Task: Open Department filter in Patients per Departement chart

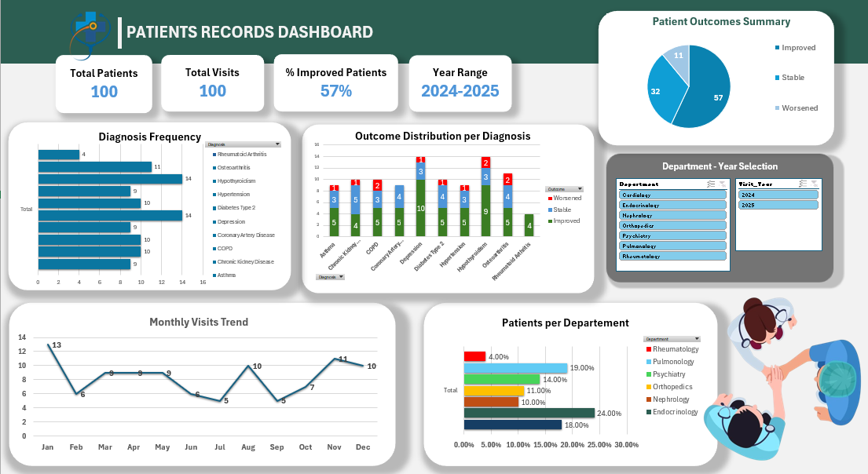Action: 666,339
